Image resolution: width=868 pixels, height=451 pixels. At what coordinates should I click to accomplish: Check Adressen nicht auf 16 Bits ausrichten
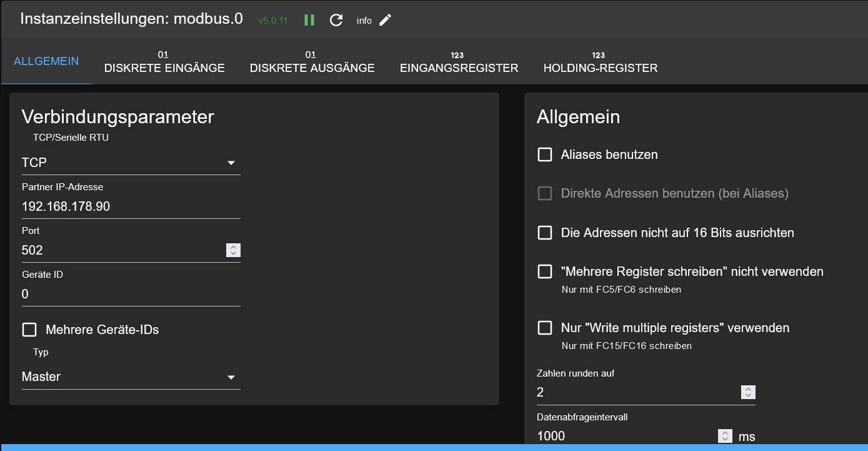coord(545,233)
